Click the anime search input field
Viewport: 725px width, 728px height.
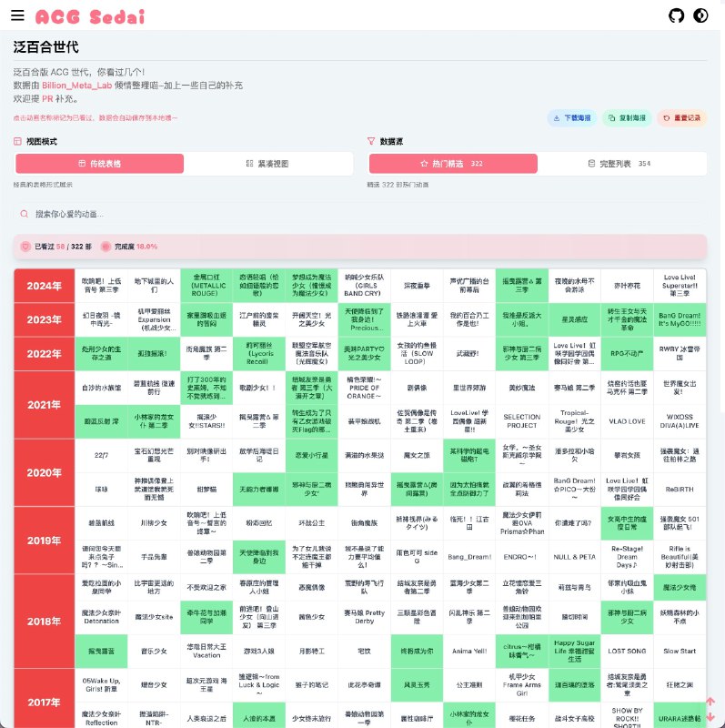tap(364, 215)
